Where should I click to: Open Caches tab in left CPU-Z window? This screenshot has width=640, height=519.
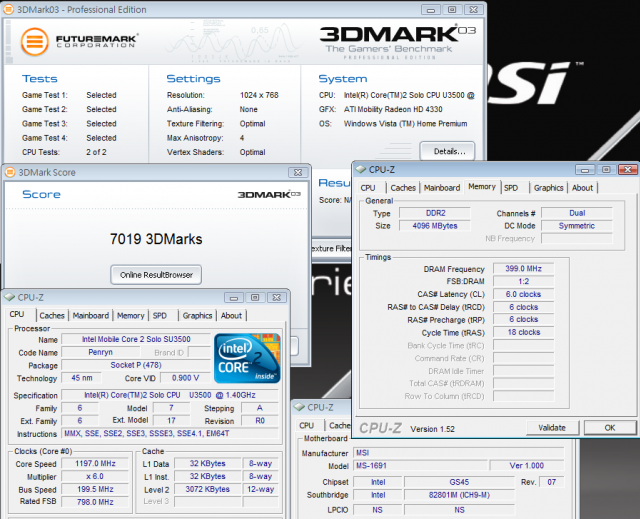pos(52,315)
